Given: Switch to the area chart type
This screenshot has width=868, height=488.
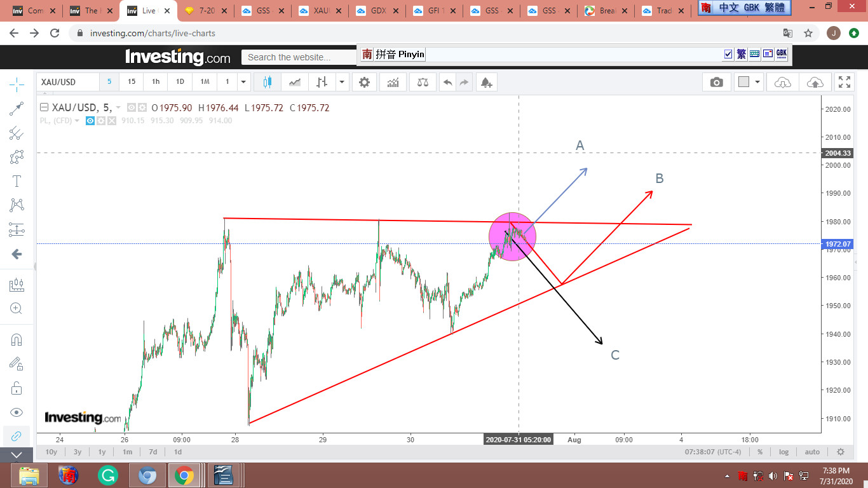Looking at the screenshot, I should pos(295,82).
